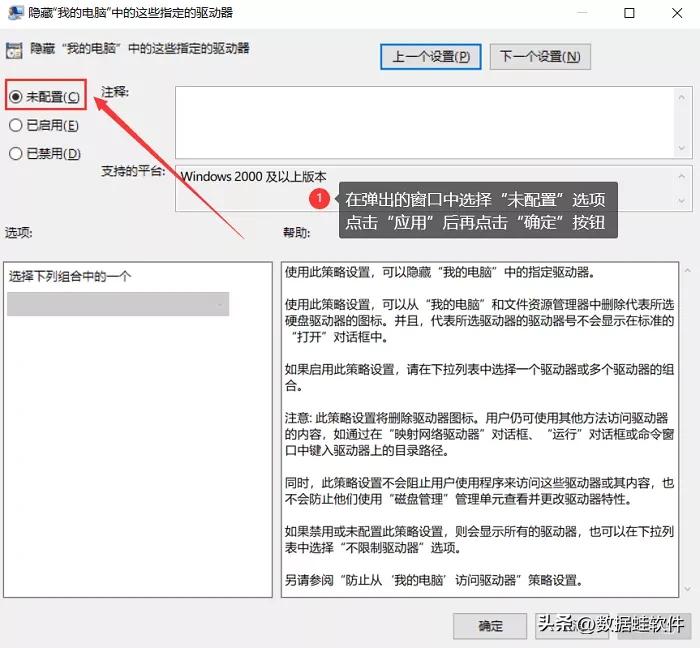Click help paragraph starting '注意: 此策略设置将删除'
This screenshot has height=648, width=700.
pos(479,434)
